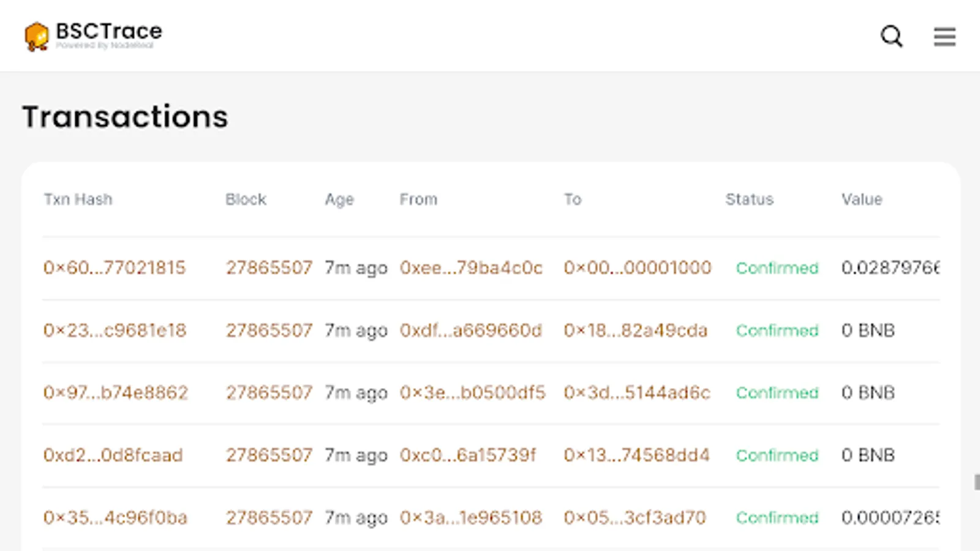Image resolution: width=980 pixels, height=551 pixels.
Task: View sender address 0xdf...a669660d
Action: (x=471, y=331)
